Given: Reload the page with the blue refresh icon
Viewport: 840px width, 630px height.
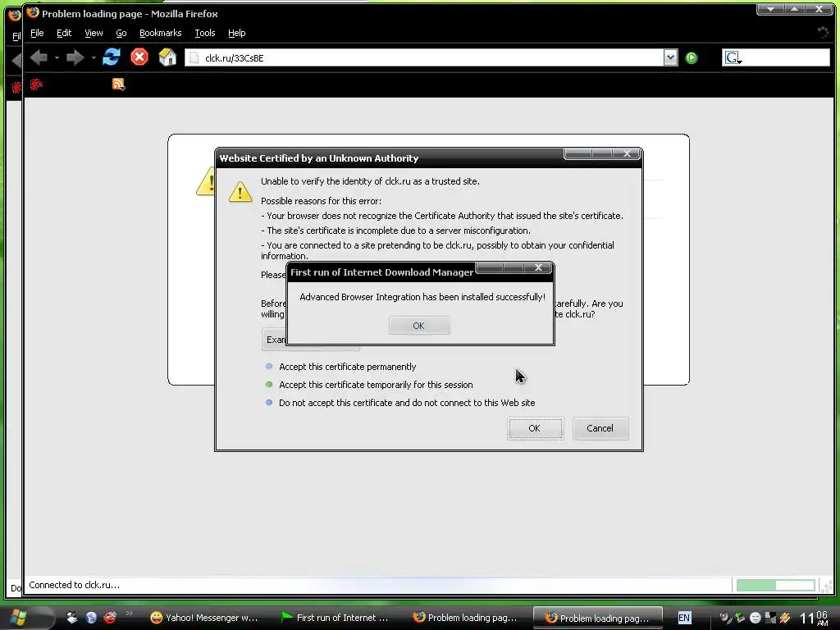Looking at the screenshot, I should point(112,57).
